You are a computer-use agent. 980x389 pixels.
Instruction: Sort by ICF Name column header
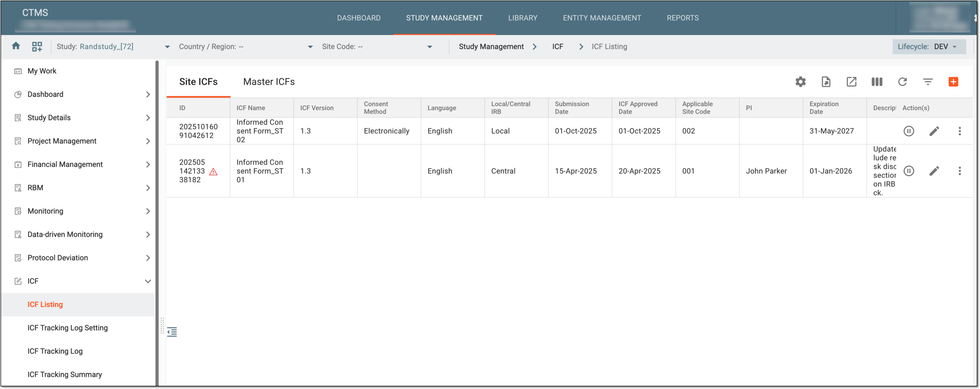pyautogui.click(x=250, y=108)
